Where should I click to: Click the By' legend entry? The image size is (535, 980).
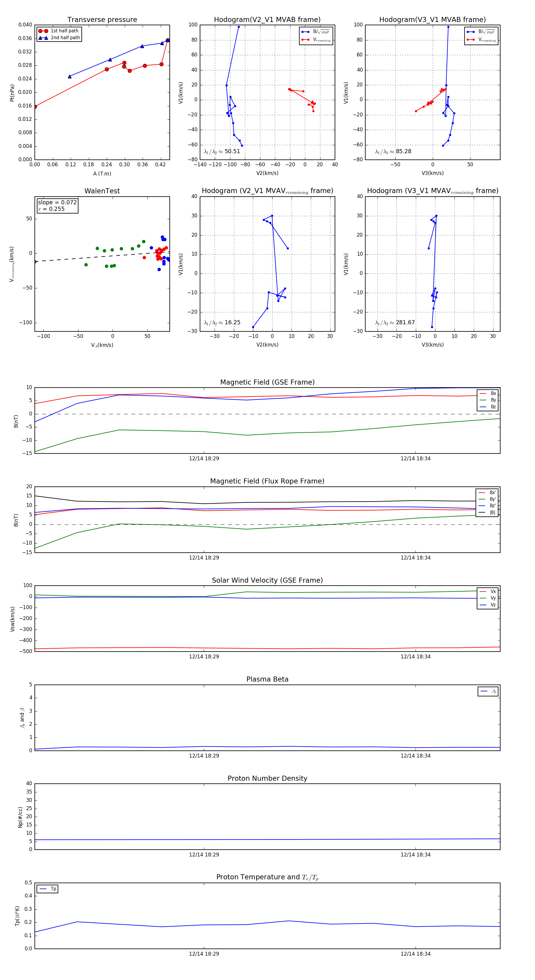487,499
